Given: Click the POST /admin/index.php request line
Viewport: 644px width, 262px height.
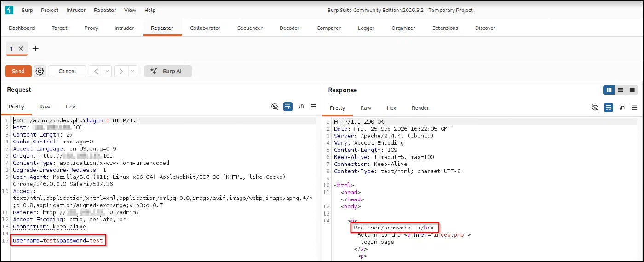Looking at the screenshot, I should [x=76, y=120].
